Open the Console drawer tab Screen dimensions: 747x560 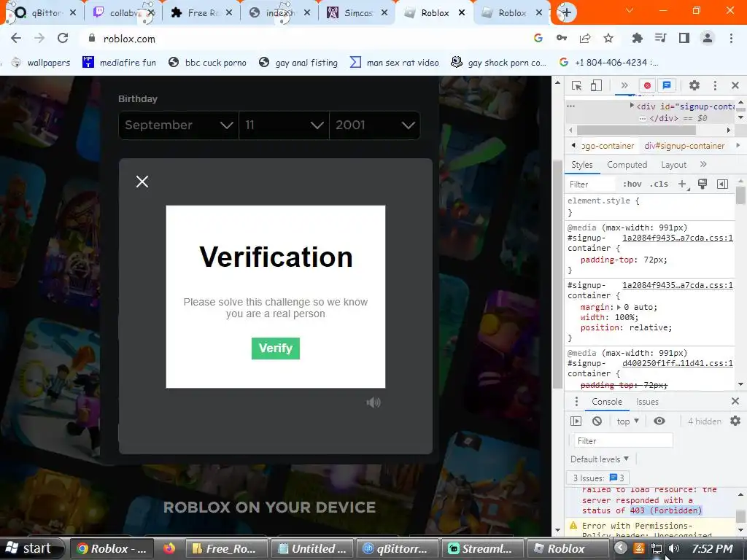(606, 402)
